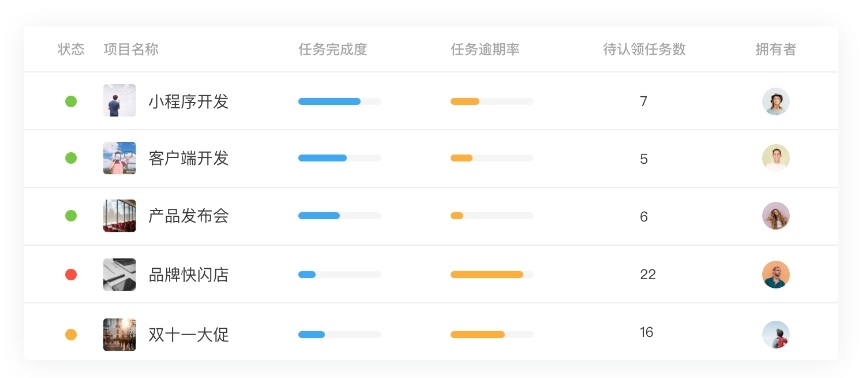Open the 客户端开发 project name
866x378 pixels.
[x=188, y=159]
